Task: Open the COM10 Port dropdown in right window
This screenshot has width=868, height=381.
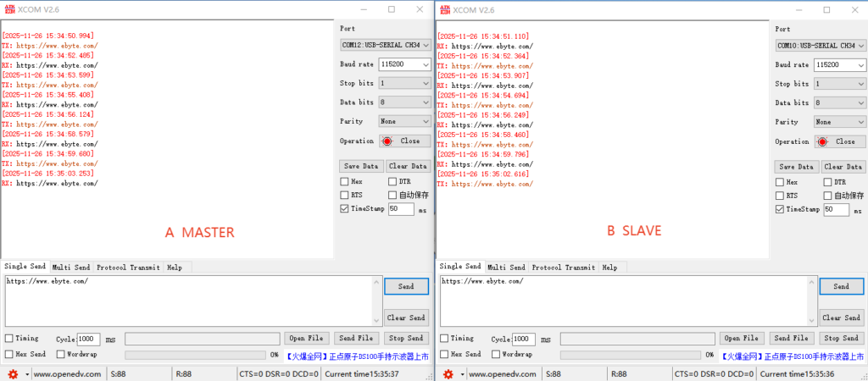Action: coord(818,45)
